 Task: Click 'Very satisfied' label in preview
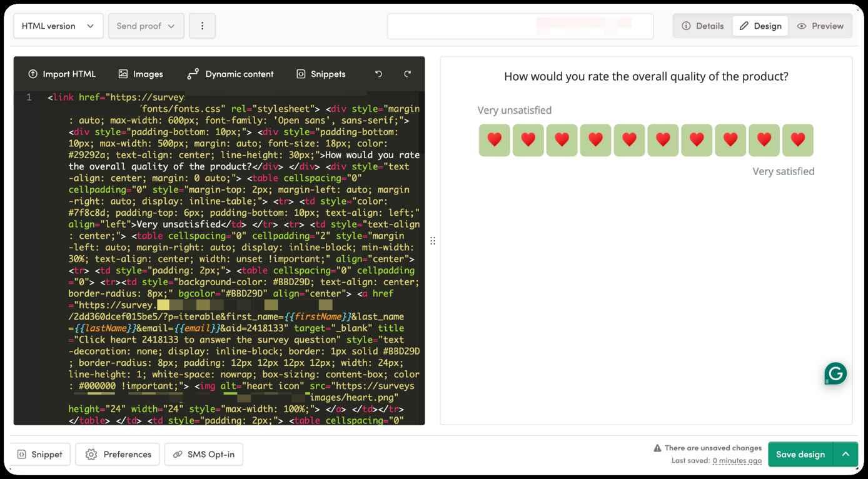(x=784, y=171)
